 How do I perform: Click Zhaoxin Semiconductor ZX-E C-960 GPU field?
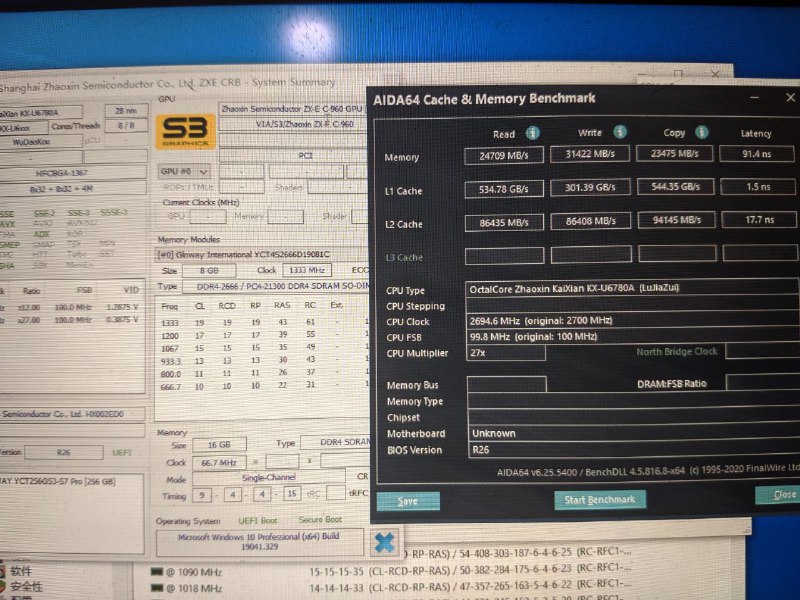(x=292, y=109)
